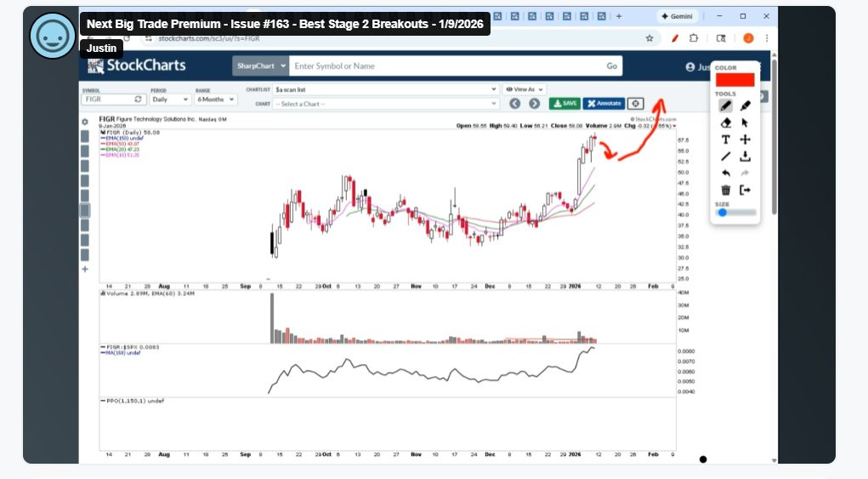Click the FIGR:$SPX 0.0083 label

point(132,347)
